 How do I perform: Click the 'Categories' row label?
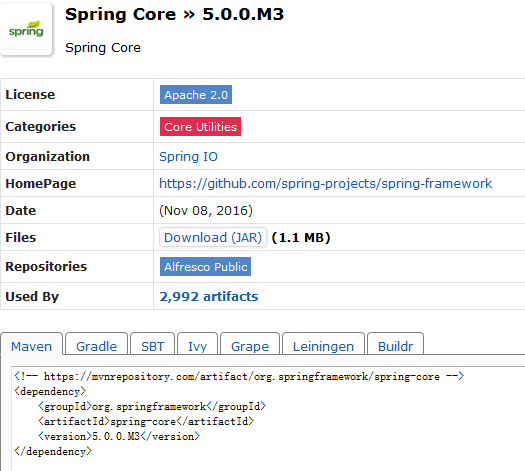pyautogui.click(x=41, y=127)
